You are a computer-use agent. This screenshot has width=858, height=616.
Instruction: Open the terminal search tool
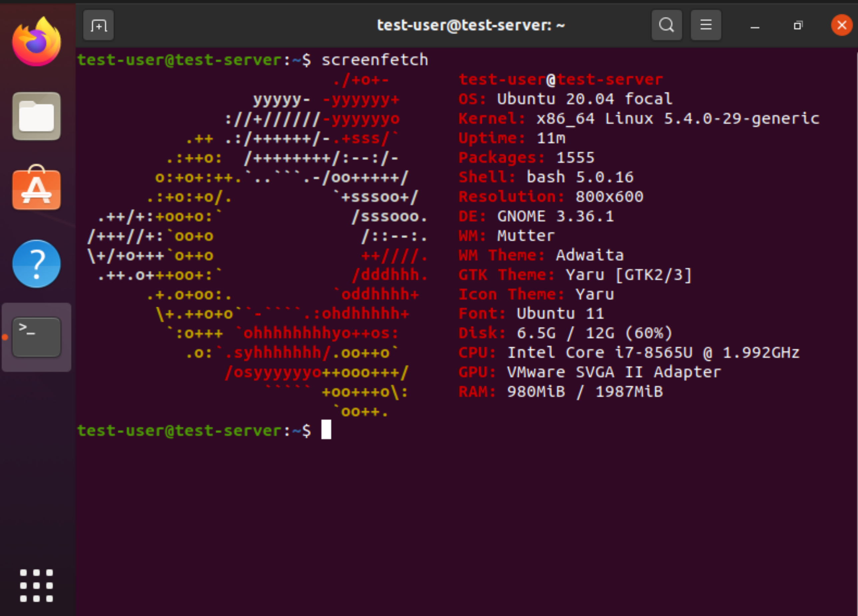click(x=666, y=26)
